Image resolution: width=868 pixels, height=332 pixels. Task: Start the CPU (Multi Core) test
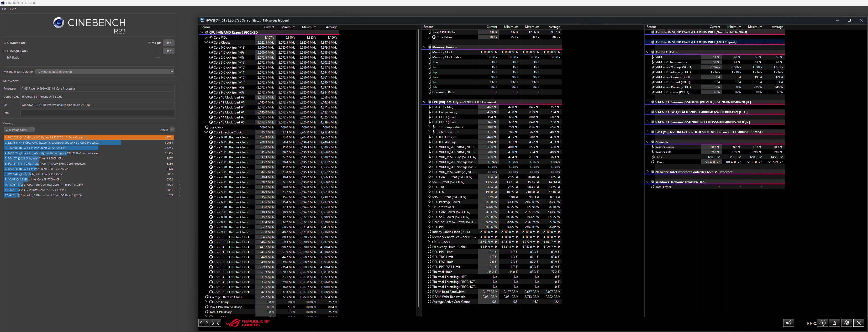169,43
